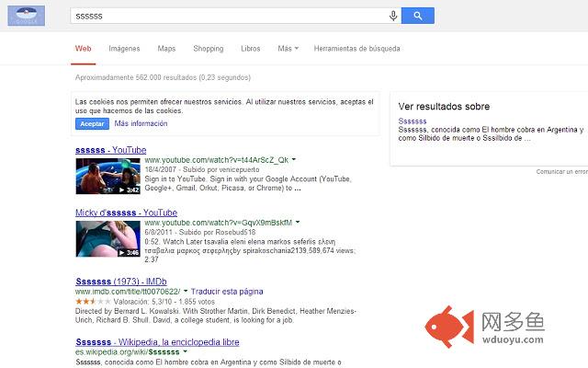
Task: Click 'Aproximadamente 562.000 resultados' stats text
Action: pyautogui.click(x=163, y=77)
